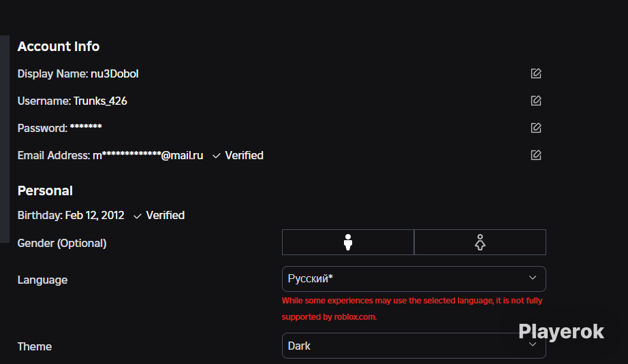Click the red language support warning text

411,309
